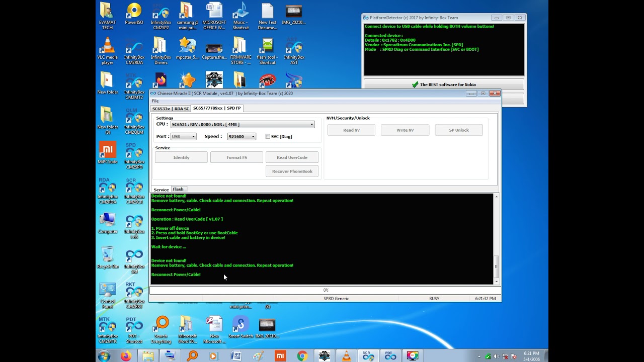Screen dimensions: 644x362
Task: Open the FIRMWARE STORE folder
Action: click(240, 50)
